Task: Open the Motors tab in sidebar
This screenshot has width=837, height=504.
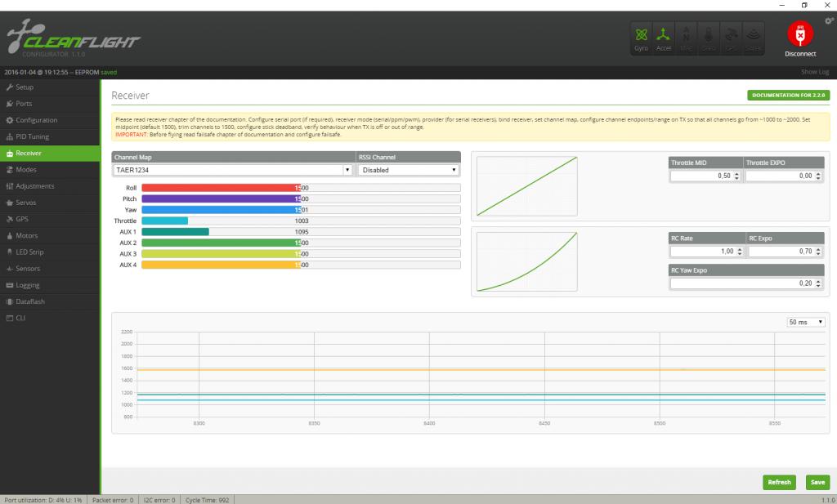Action: 26,235
